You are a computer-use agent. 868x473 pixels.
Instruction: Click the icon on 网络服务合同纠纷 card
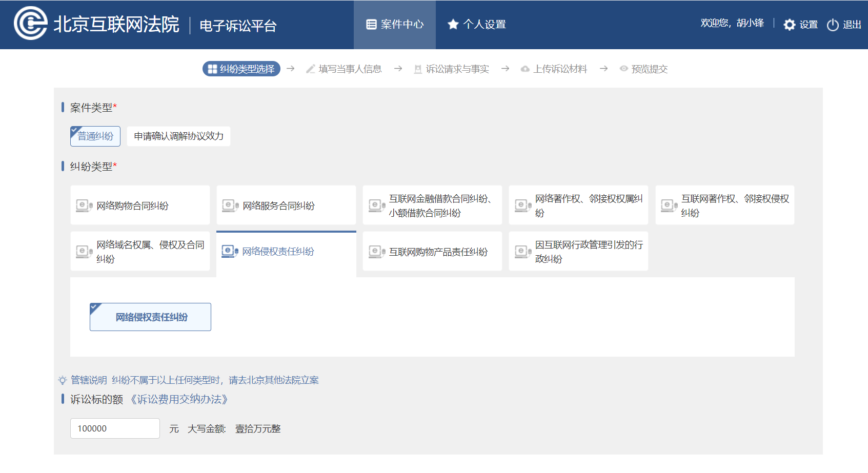[230, 205]
